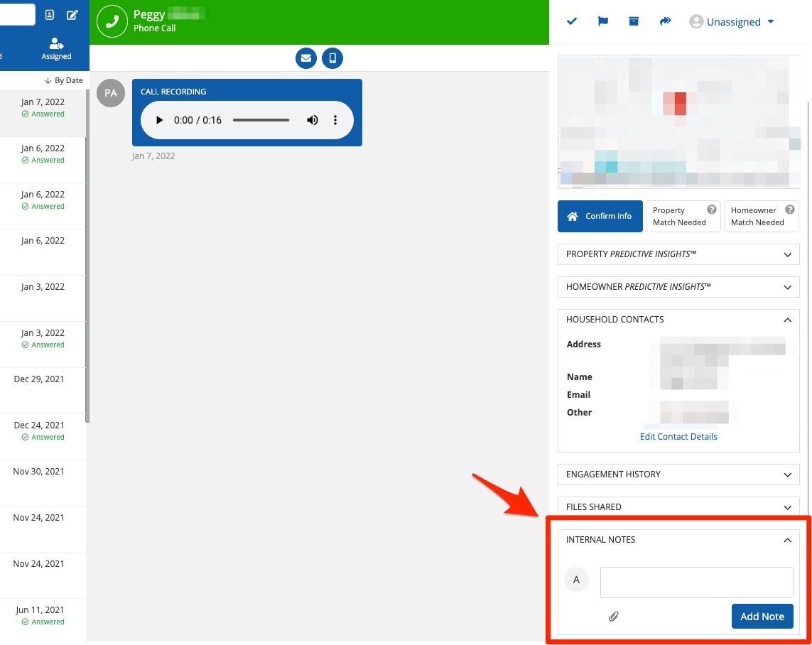Open call recording more options menu
Screen dimensions: 812x645
point(335,120)
